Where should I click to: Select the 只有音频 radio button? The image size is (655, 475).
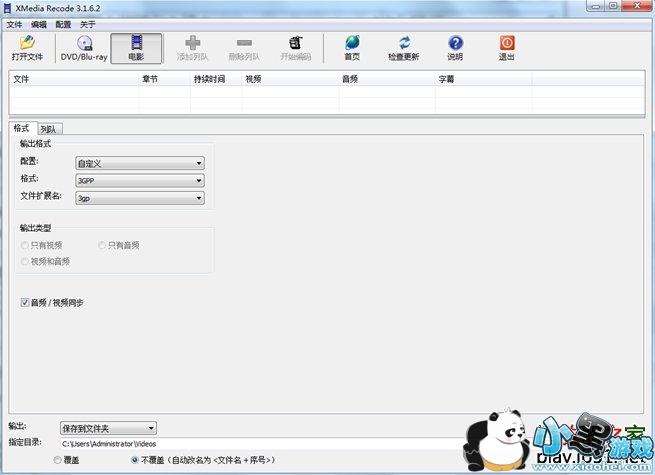pyautogui.click(x=102, y=245)
